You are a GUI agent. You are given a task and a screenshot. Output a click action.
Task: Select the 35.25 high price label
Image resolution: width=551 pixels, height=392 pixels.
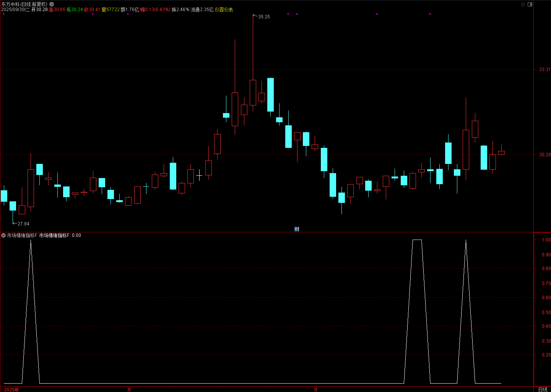(x=264, y=17)
